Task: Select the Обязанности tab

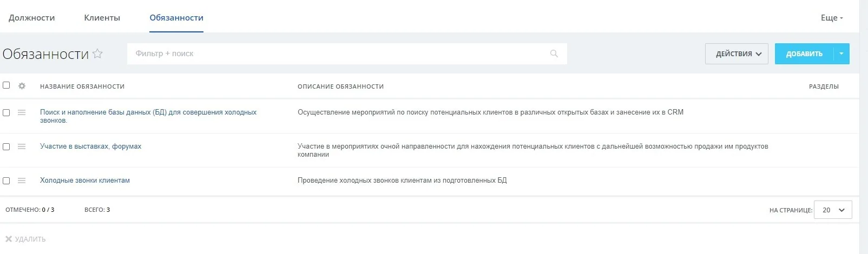Action: tap(176, 18)
